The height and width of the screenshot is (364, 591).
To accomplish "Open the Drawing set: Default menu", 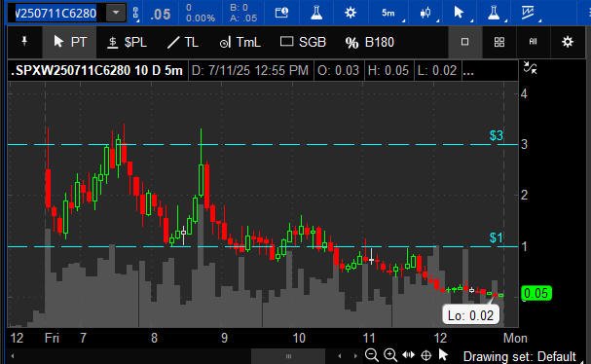I will 519,356.
